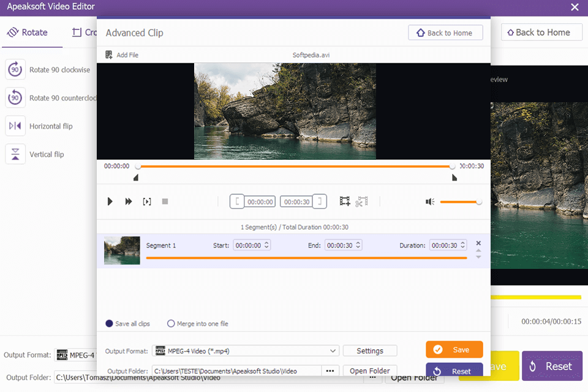This screenshot has height=392, width=588.
Task: Click the playback progress bar
Action: tap(295, 166)
